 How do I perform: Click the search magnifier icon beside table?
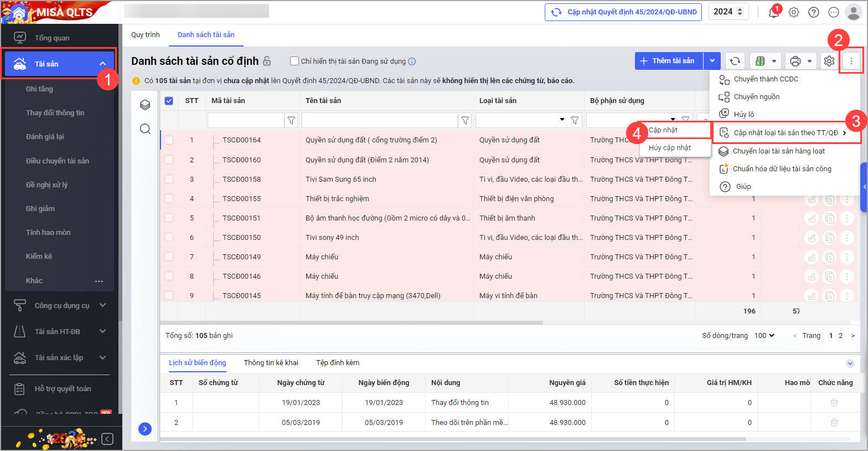(x=145, y=129)
